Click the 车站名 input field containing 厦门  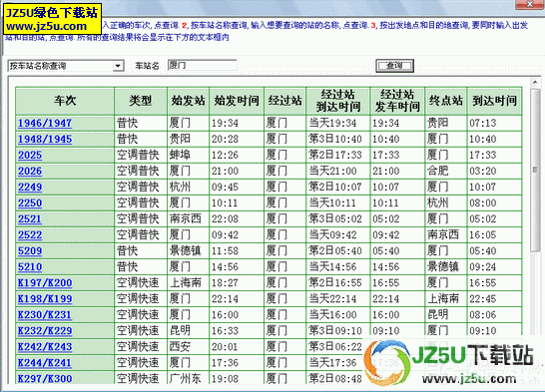[x=202, y=65]
